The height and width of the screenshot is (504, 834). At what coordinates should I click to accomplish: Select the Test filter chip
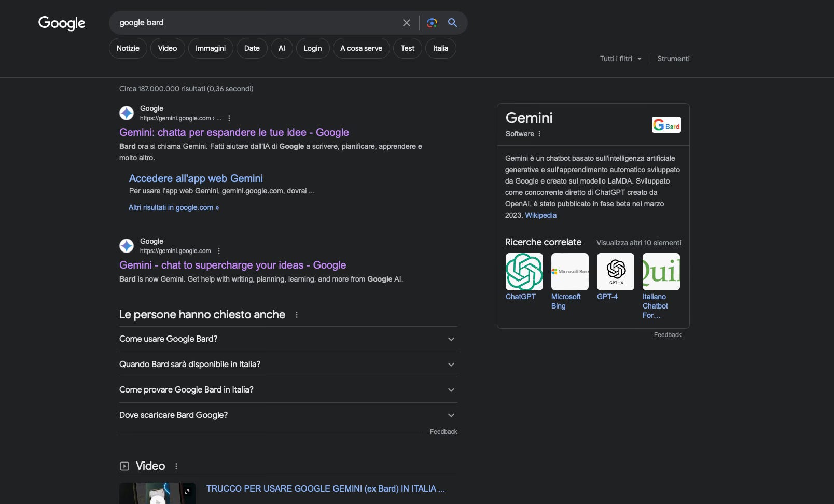[408, 48]
